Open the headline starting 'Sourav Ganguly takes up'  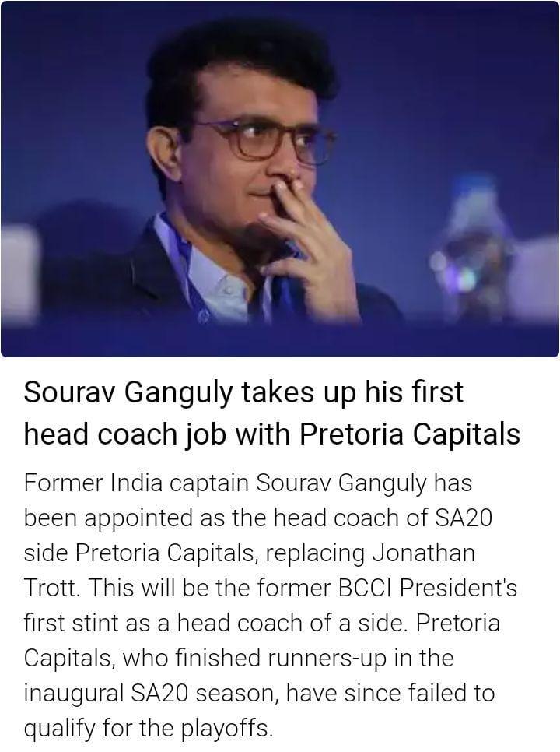tap(271, 413)
